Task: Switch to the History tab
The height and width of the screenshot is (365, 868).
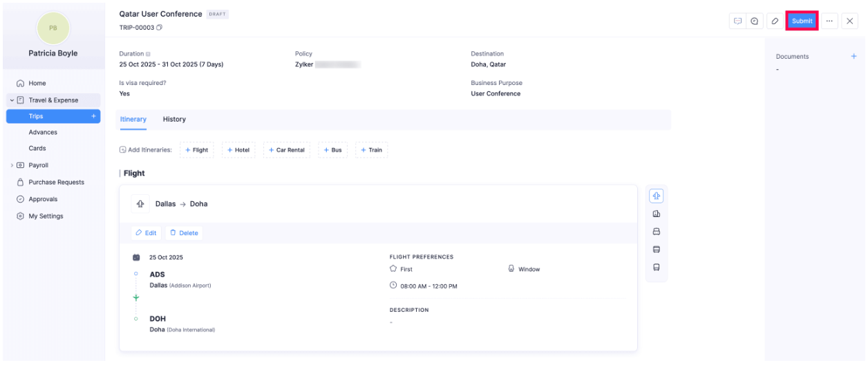Action: [174, 119]
